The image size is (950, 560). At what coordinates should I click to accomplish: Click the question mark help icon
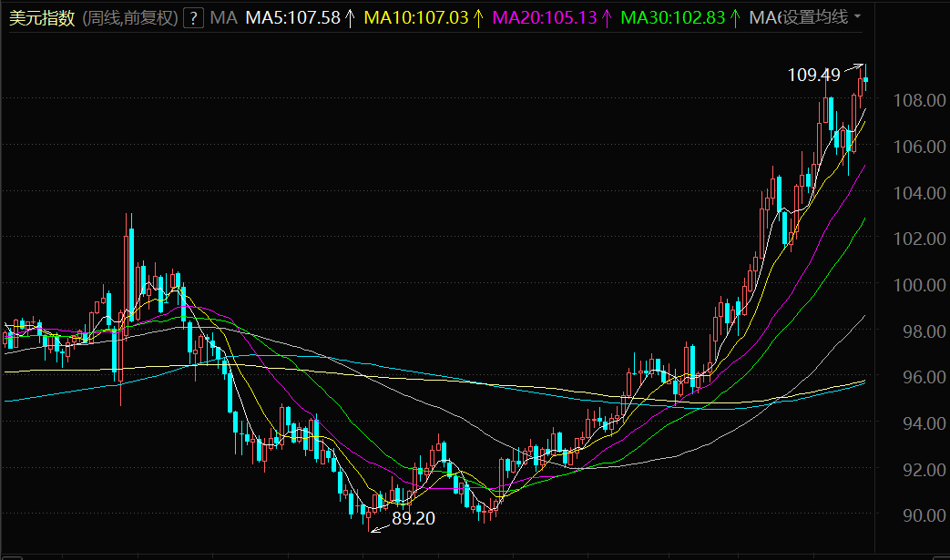(193, 17)
